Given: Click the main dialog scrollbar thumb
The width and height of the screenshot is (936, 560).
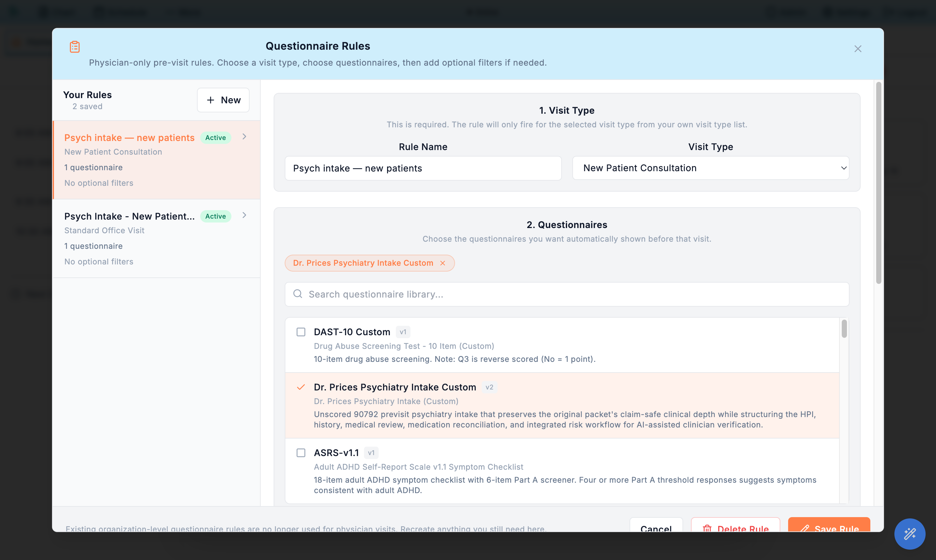Looking at the screenshot, I should point(878,183).
